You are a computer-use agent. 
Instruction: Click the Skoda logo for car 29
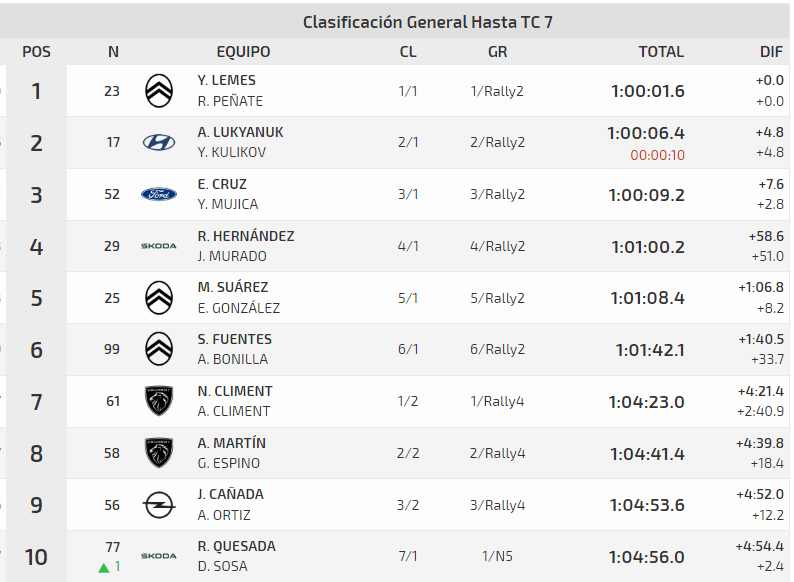[159, 246]
